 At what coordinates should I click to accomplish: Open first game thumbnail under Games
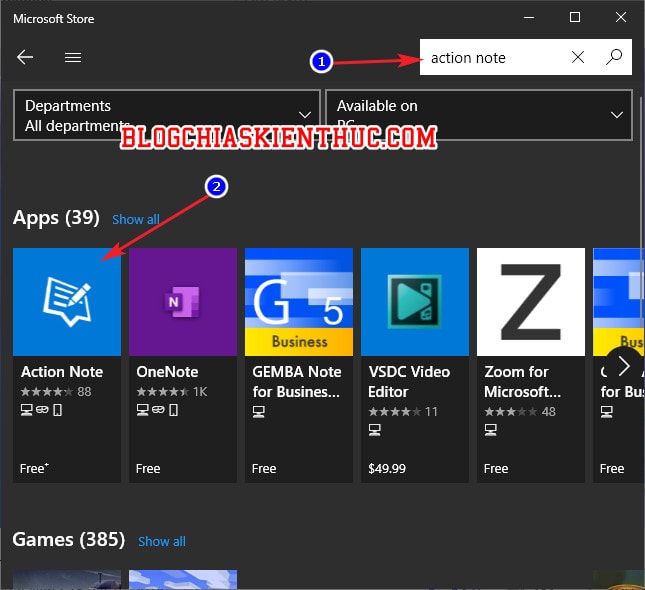click(67, 580)
